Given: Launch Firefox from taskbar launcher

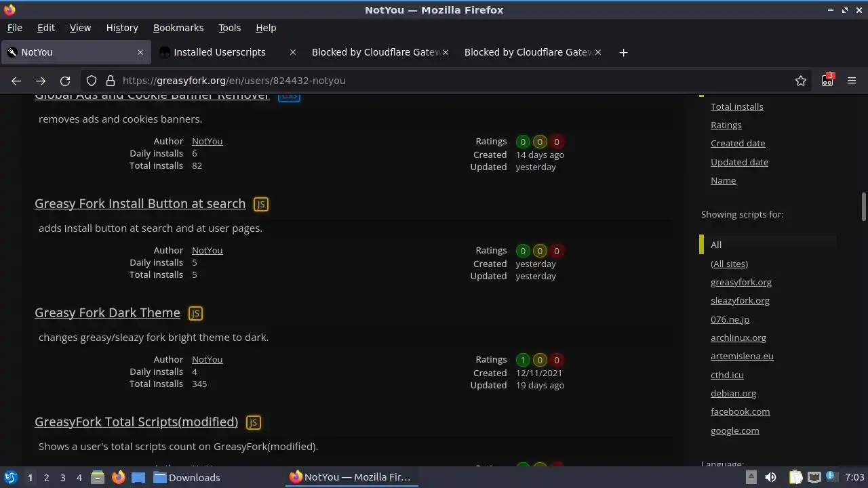Looking at the screenshot, I should (118, 477).
